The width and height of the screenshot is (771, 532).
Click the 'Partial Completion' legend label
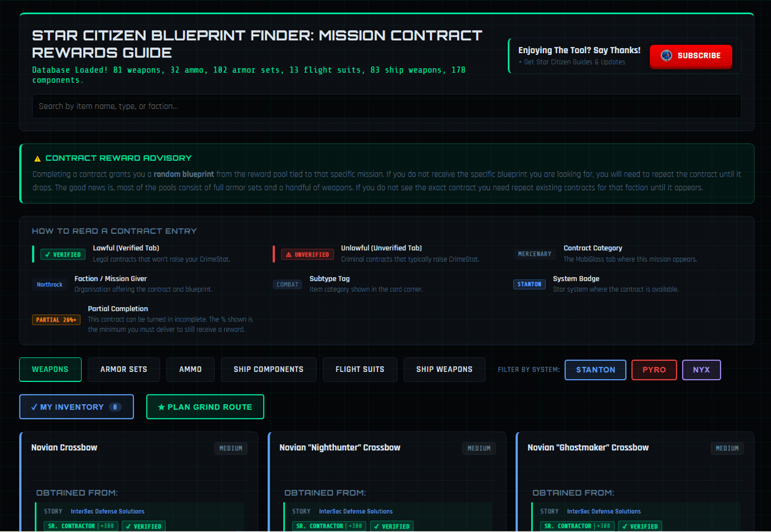[118, 309]
